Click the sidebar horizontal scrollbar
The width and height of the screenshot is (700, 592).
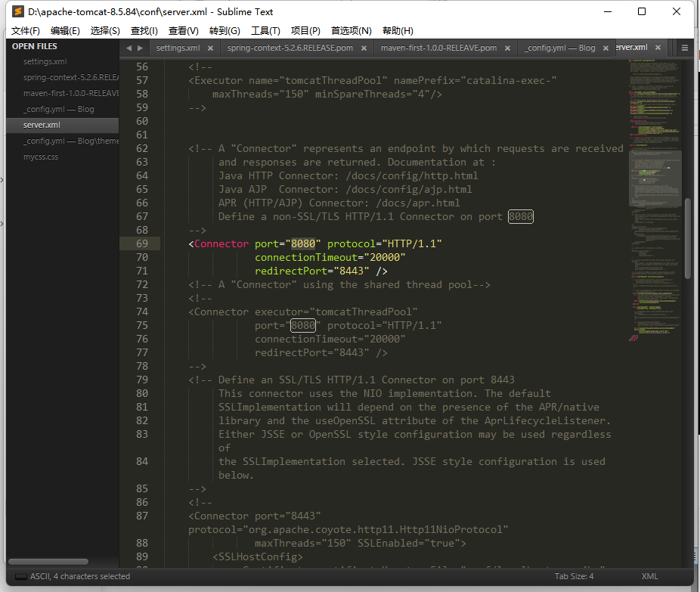tap(49, 562)
